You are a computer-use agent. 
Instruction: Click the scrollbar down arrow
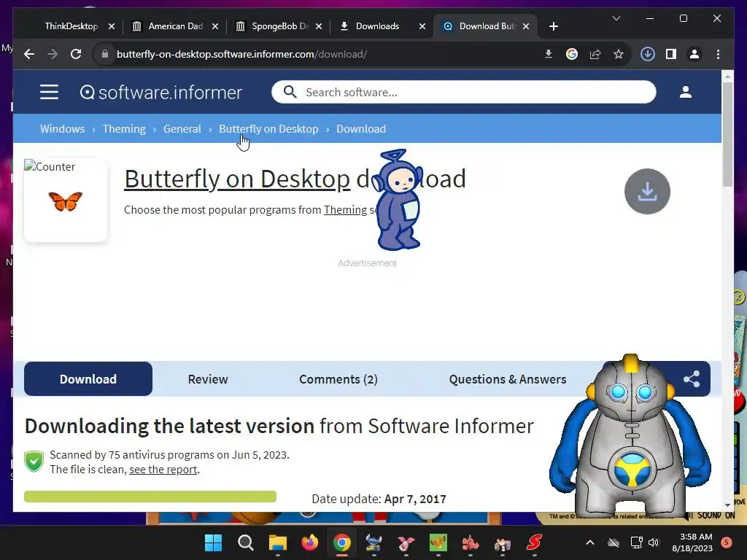727,505
